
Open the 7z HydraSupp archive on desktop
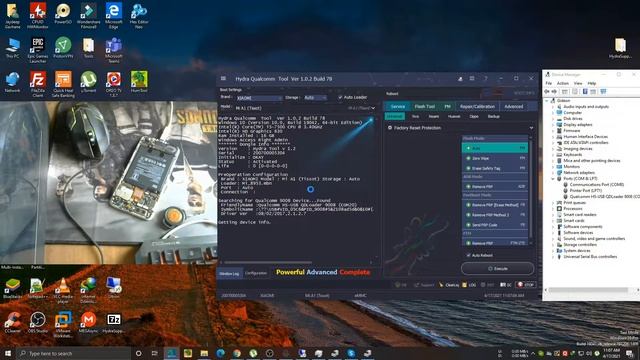click(113, 322)
